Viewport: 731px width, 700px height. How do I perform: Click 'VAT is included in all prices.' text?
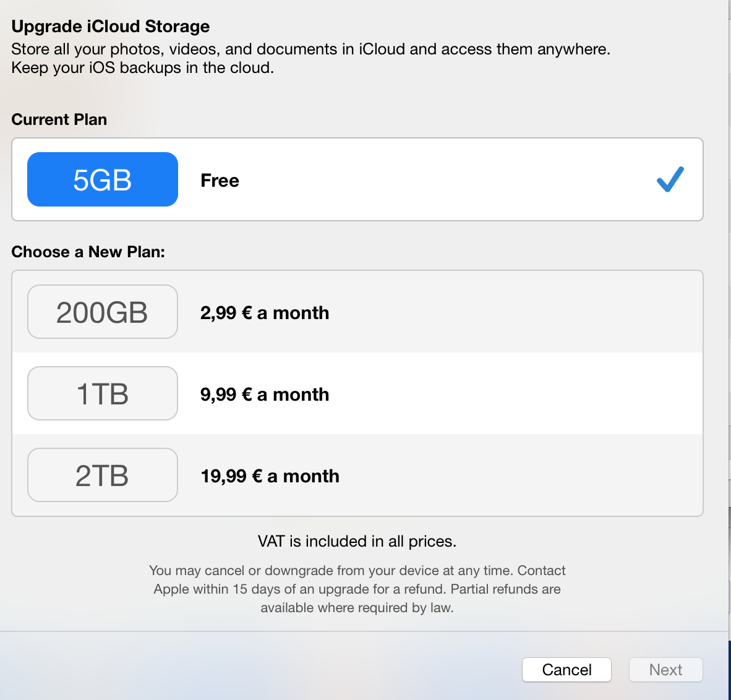click(357, 541)
